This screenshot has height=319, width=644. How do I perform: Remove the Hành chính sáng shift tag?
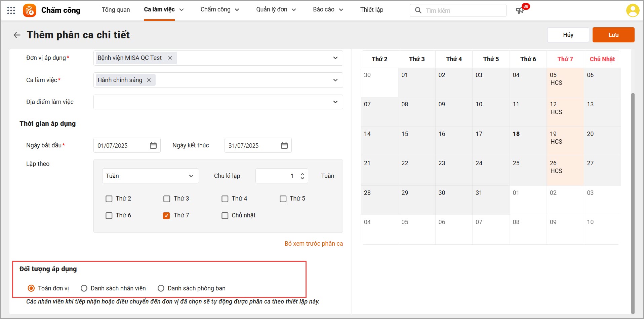click(149, 80)
